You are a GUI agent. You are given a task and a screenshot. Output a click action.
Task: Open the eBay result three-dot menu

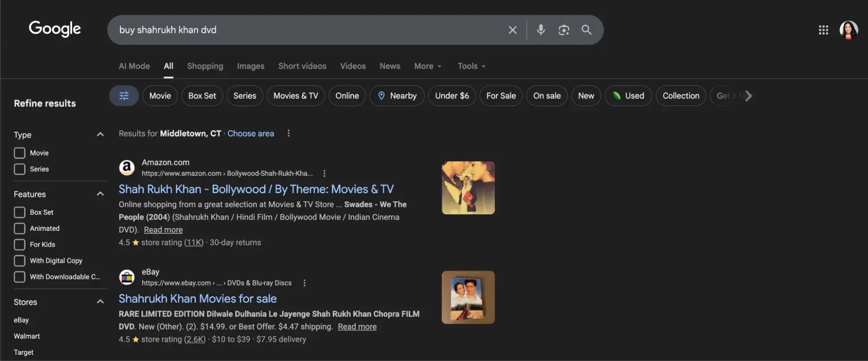click(x=304, y=283)
